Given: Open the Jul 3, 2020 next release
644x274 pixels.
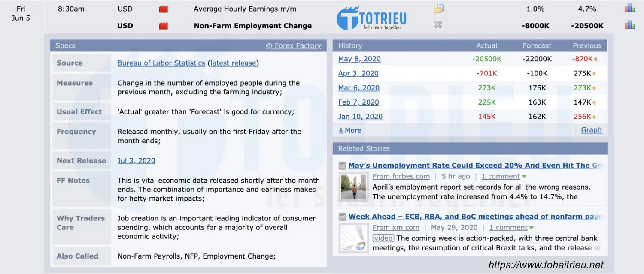Looking at the screenshot, I should tap(137, 161).
